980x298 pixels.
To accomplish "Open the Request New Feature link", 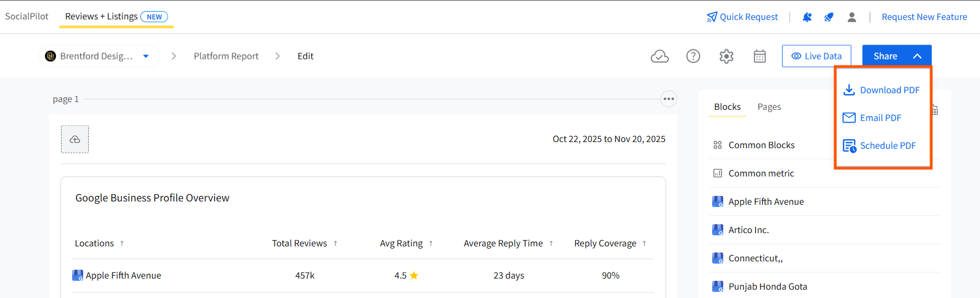I will (x=925, y=17).
